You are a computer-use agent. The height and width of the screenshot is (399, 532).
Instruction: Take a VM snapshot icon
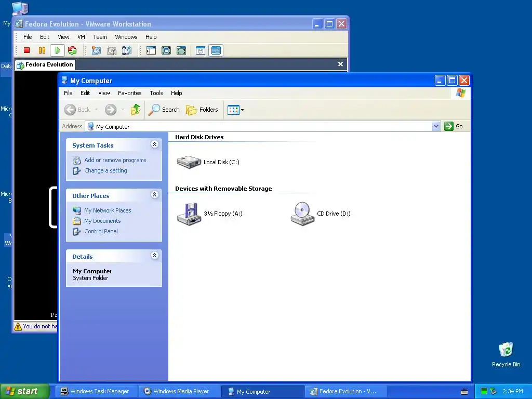96,50
